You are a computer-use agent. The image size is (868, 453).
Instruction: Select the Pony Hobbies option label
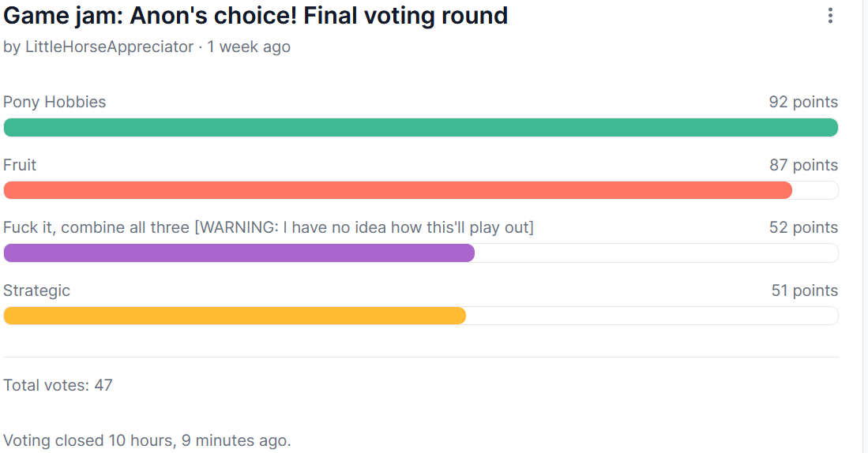[54, 102]
